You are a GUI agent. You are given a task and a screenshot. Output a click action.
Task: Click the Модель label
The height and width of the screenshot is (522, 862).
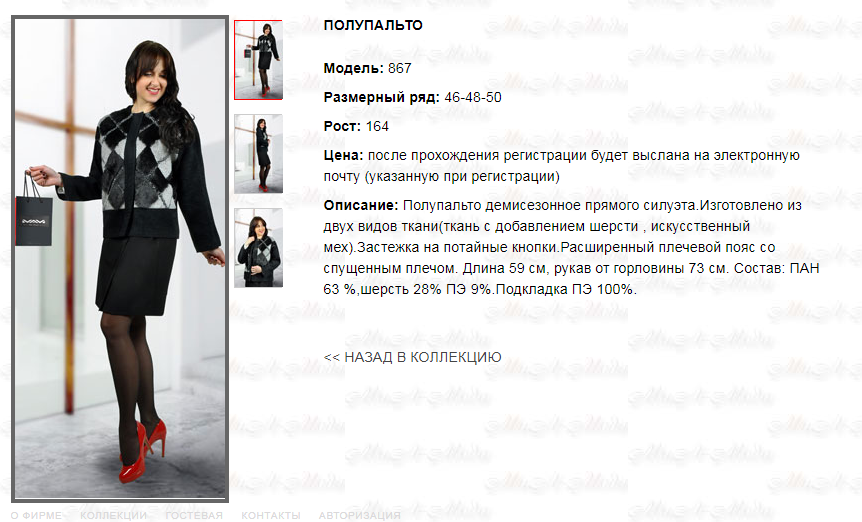click(353, 68)
